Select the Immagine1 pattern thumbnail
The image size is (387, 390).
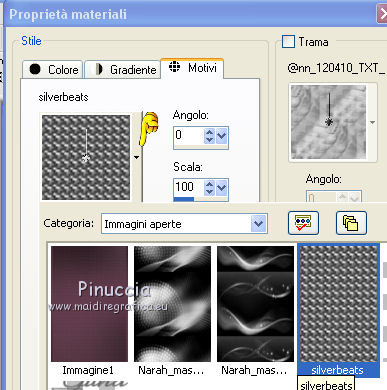(x=89, y=304)
